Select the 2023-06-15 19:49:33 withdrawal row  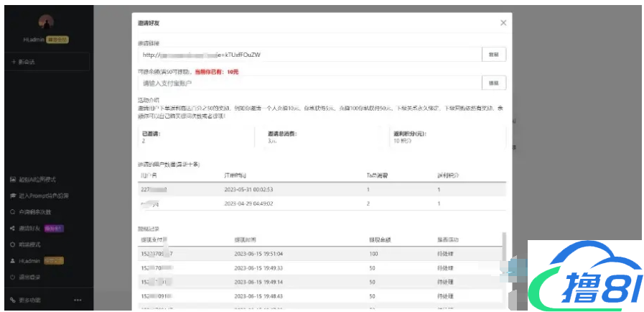pos(322,267)
